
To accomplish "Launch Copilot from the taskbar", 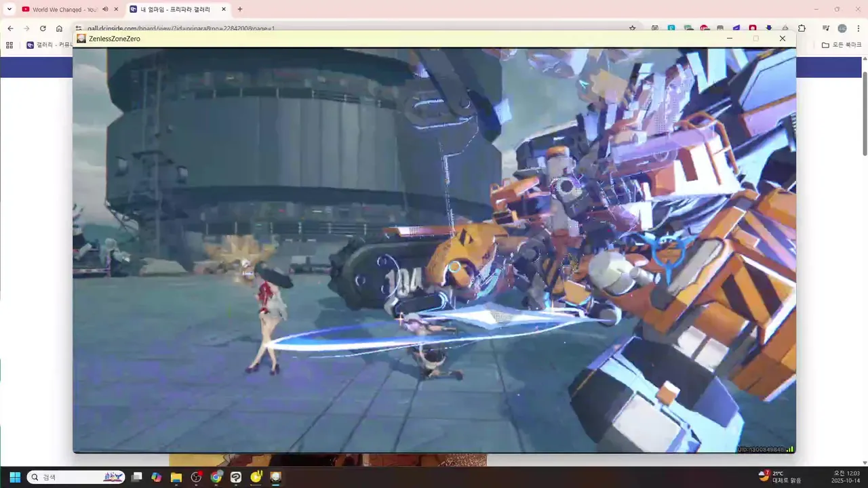I will (x=157, y=477).
